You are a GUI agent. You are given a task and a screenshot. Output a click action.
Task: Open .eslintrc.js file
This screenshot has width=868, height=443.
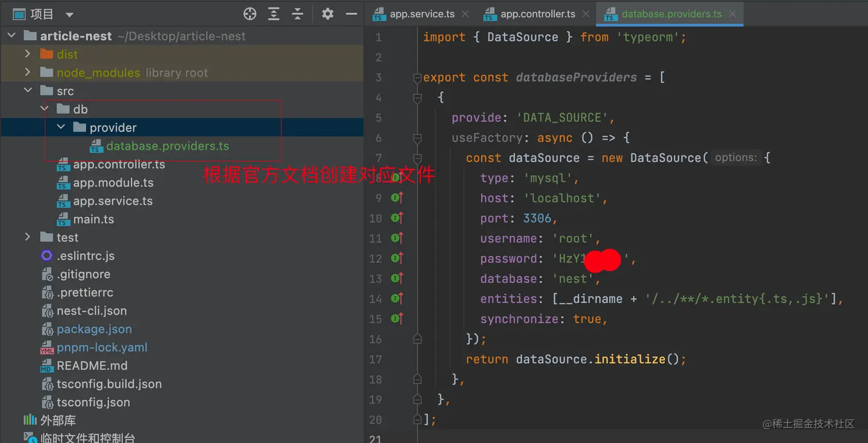click(x=86, y=255)
